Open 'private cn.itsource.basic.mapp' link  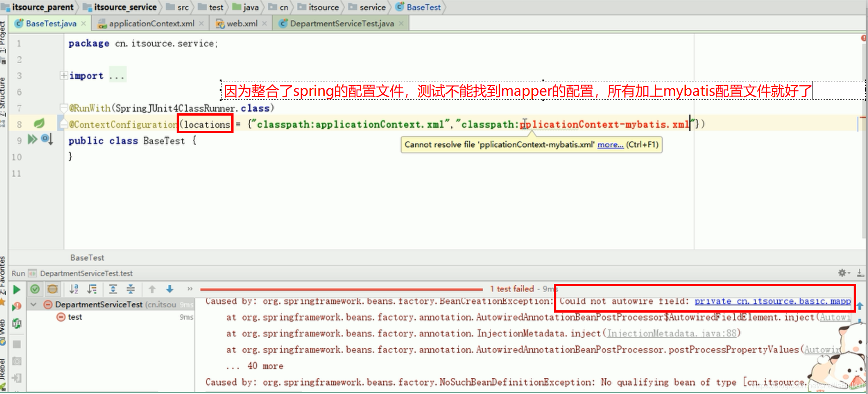click(x=772, y=301)
